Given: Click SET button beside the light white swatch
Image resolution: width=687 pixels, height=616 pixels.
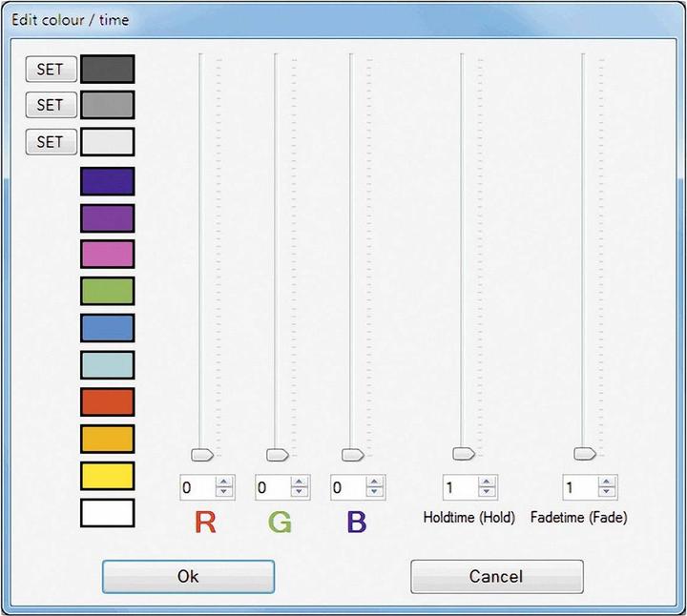Looking at the screenshot, I should point(50,142).
